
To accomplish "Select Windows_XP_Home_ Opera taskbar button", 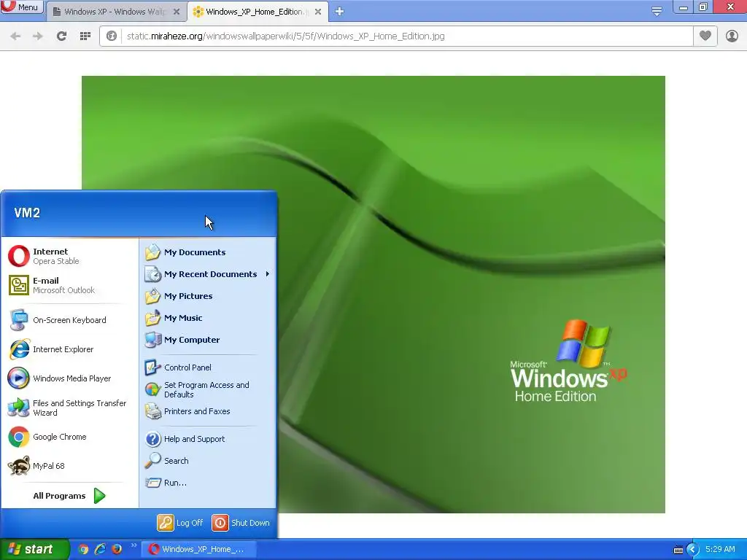I will [x=200, y=549].
